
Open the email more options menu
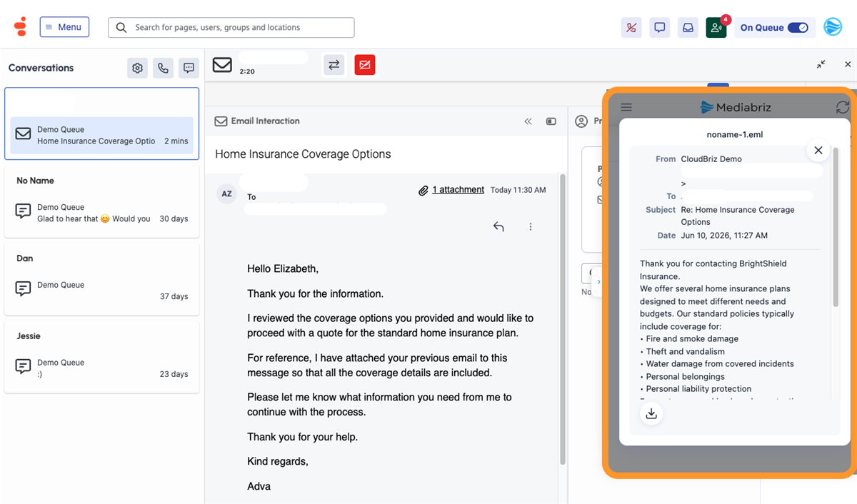point(531,227)
